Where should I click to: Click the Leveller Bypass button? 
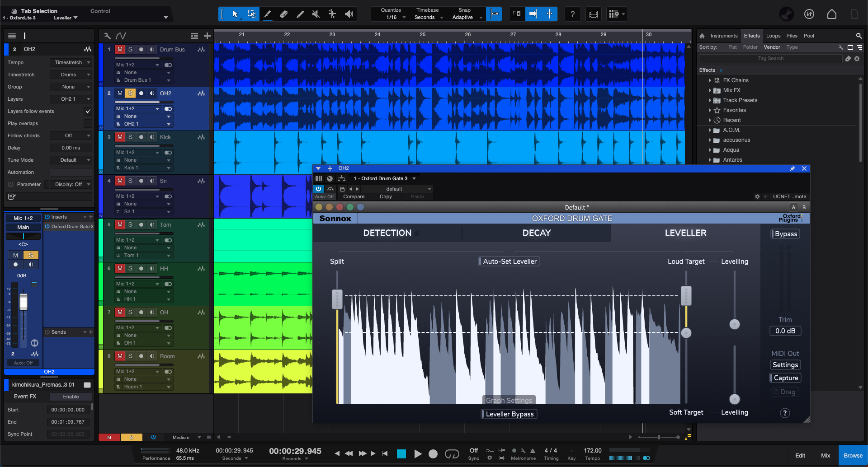(509, 414)
